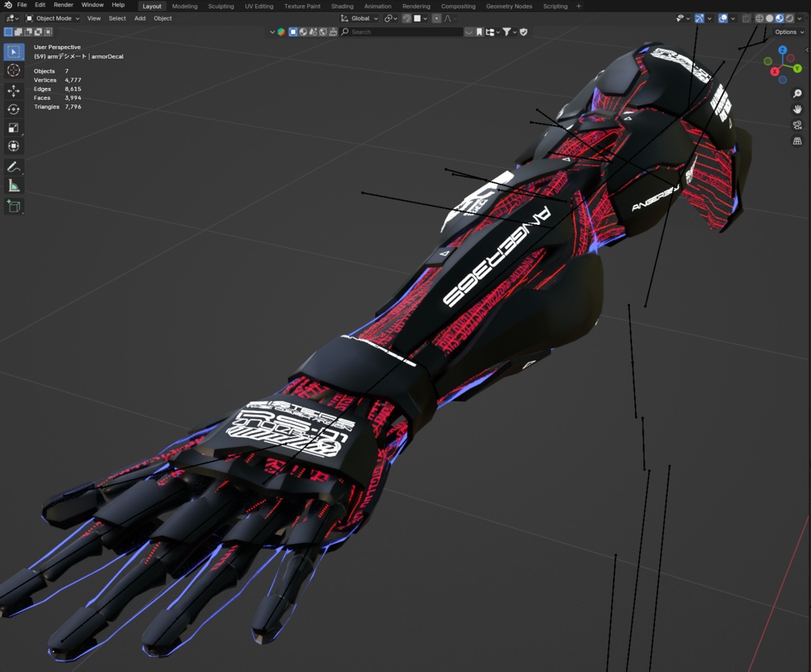Open the Transform Orientation dropdown showing Global
This screenshot has height=672, width=811.
[358, 18]
